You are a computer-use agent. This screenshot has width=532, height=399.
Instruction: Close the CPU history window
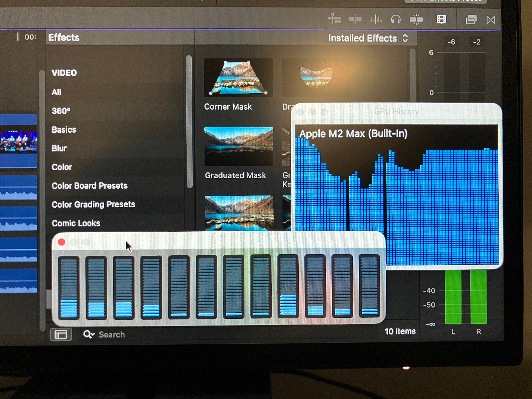click(62, 242)
